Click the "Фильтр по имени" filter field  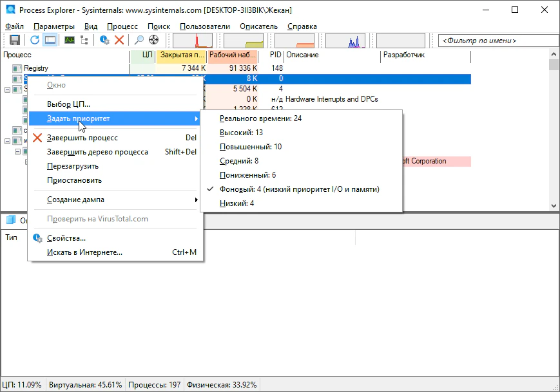pyautogui.click(x=497, y=41)
